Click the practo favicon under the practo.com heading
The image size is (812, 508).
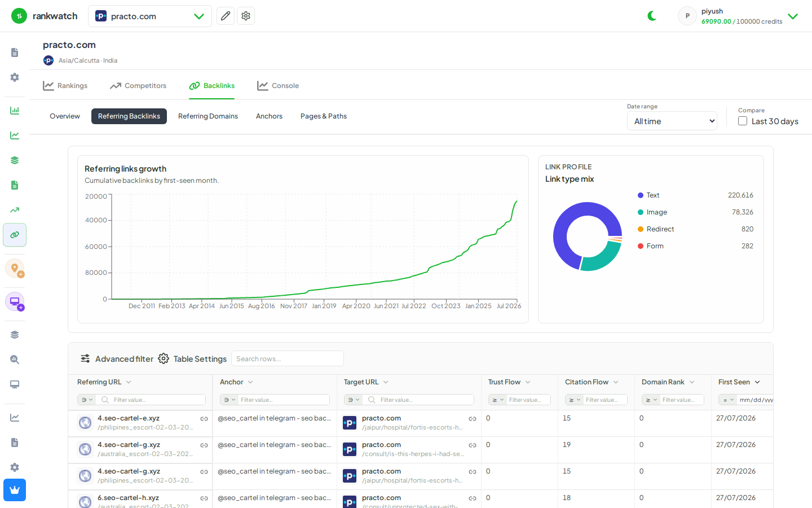click(48, 60)
